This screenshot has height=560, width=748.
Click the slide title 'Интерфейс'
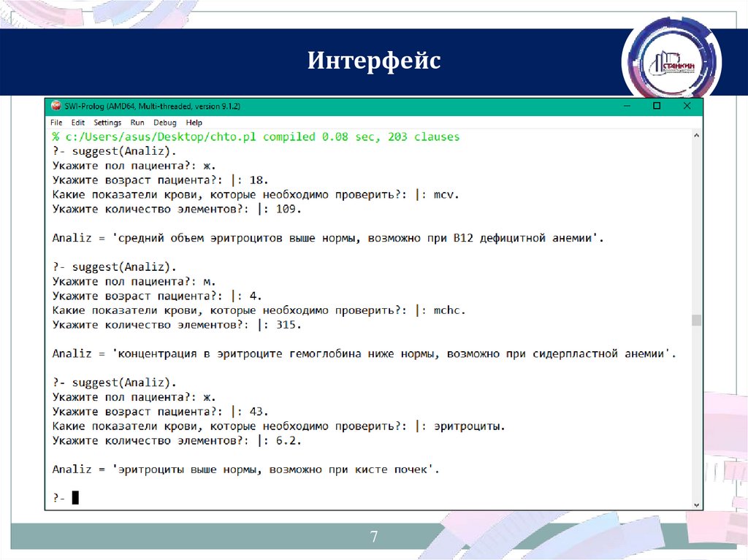[x=374, y=61]
